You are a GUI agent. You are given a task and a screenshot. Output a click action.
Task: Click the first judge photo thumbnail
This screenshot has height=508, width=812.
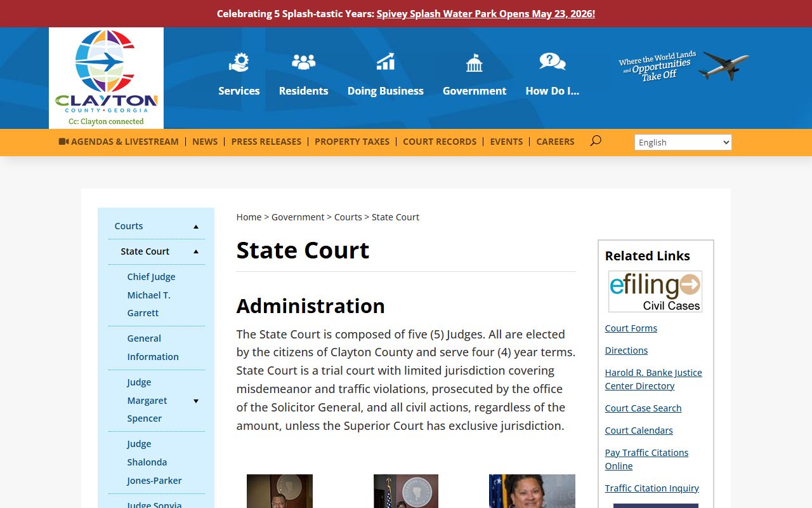(280, 491)
